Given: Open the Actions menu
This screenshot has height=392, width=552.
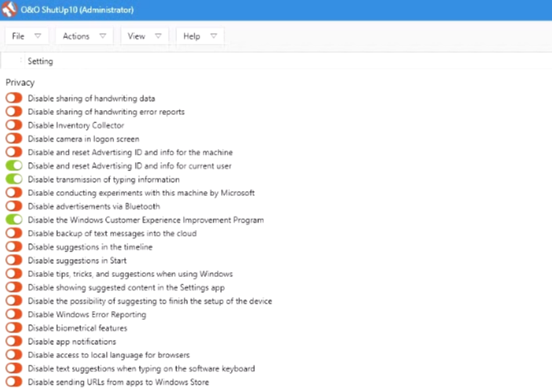Looking at the screenshot, I should [x=76, y=36].
